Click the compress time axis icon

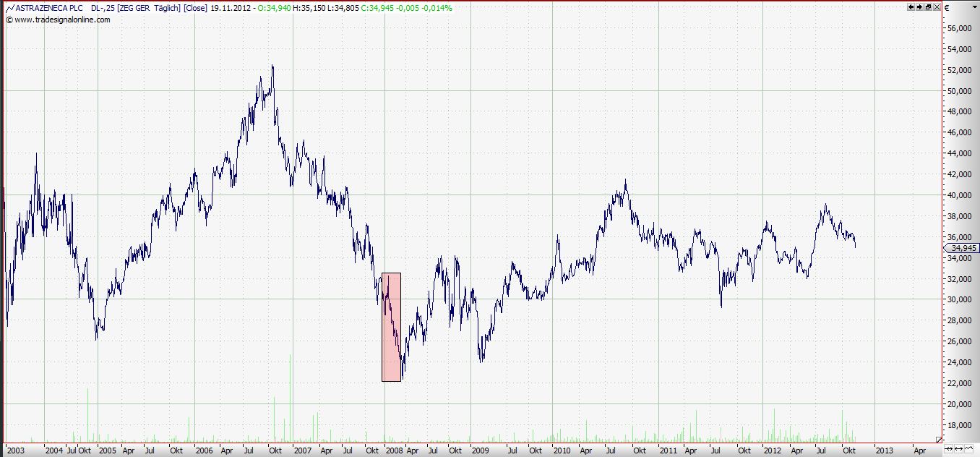click(948, 448)
